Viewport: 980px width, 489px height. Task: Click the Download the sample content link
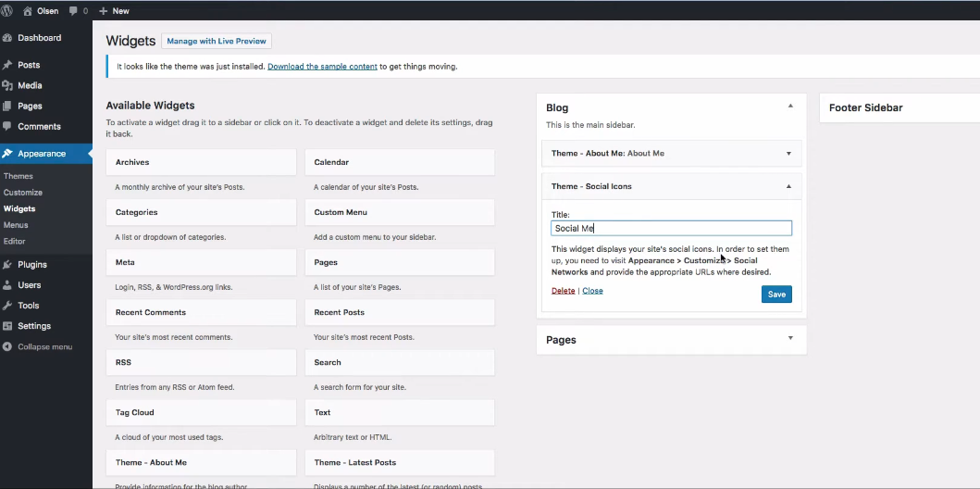[x=322, y=67]
